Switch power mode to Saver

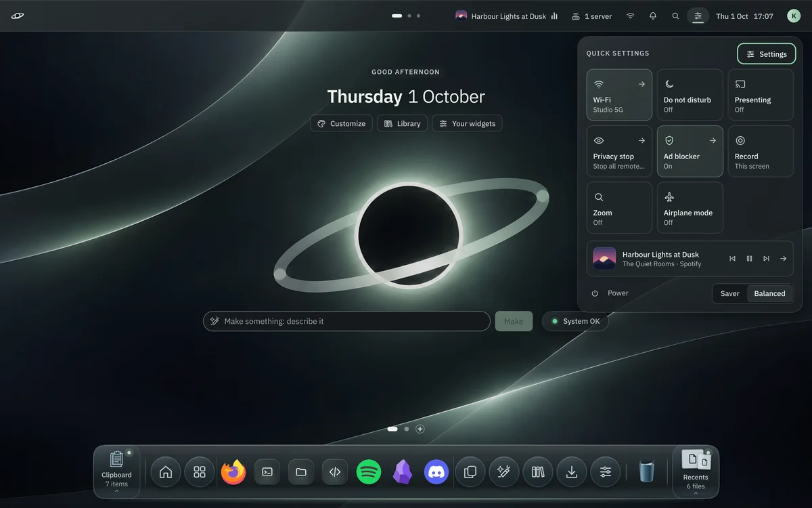point(730,293)
